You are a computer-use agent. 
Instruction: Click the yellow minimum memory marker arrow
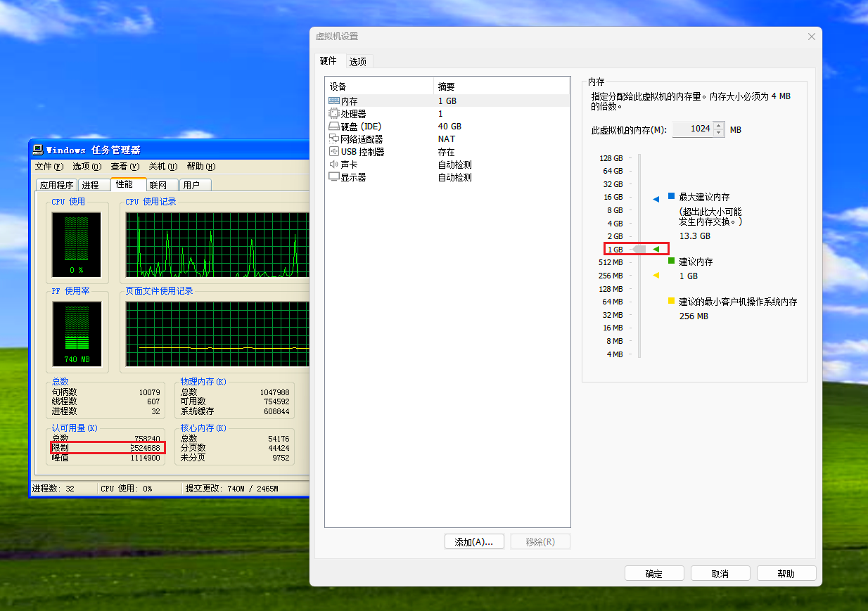[x=656, y=276]
